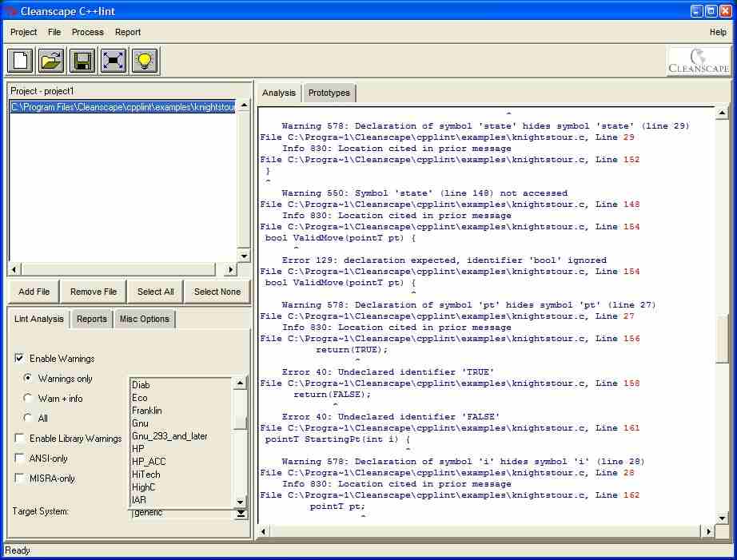The height and width of the screenshot is (560, 737).
Task: Select knightstour file in project list
Action: tap(122, 107)
